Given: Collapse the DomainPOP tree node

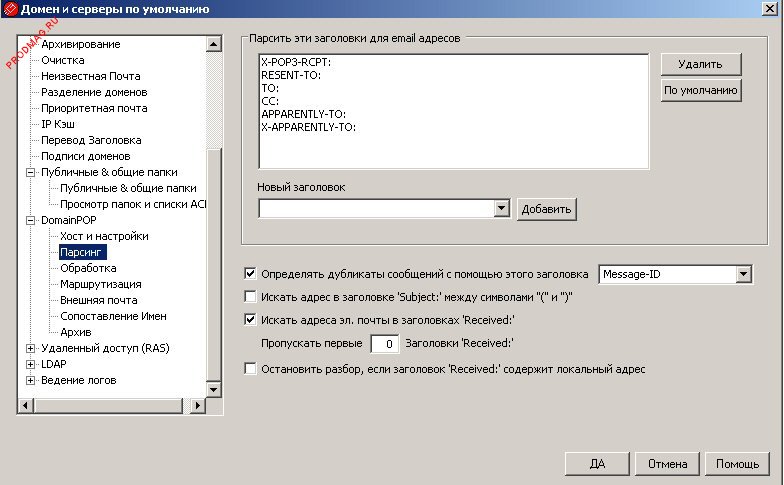Looking at the screenshot, I should pyautogui.click(x=30, y=220).
